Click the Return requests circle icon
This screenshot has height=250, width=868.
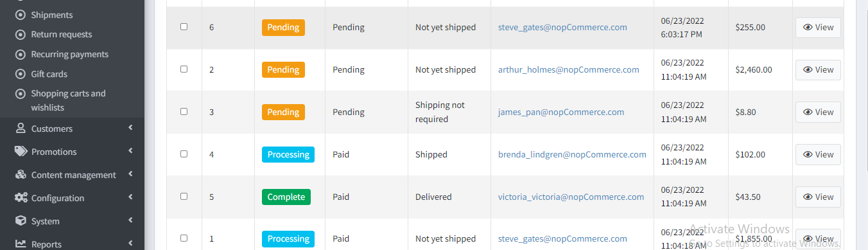click(x=21, y=34)
